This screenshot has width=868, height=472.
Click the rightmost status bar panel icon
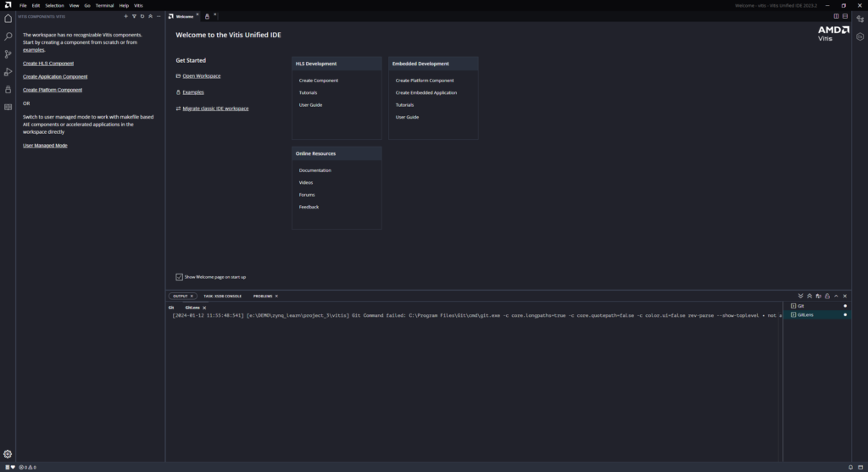coord(860,468)
